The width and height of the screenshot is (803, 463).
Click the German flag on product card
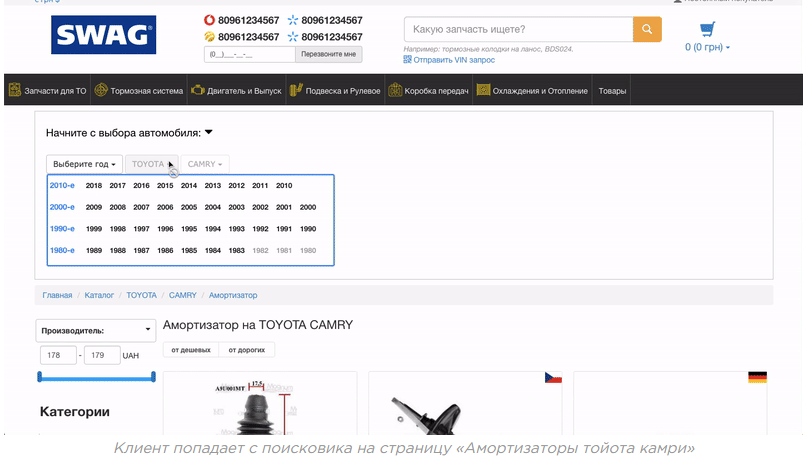757,377
